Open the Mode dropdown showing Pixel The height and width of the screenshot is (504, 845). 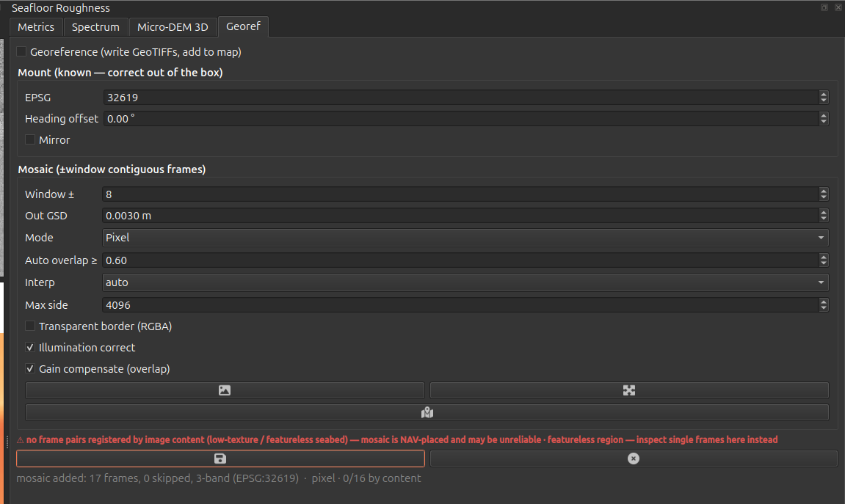click(x=465, y=238)
